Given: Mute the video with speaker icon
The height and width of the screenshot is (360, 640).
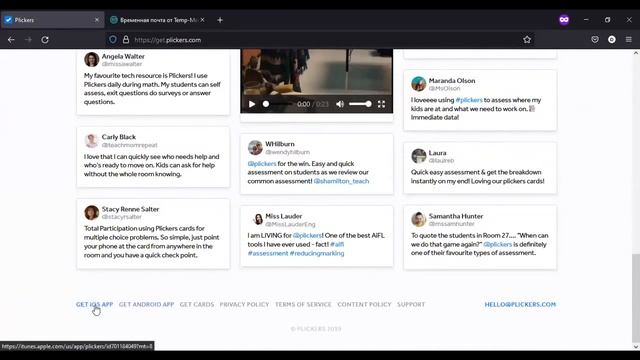Looking at the screenshot, I should click(340, 104).
